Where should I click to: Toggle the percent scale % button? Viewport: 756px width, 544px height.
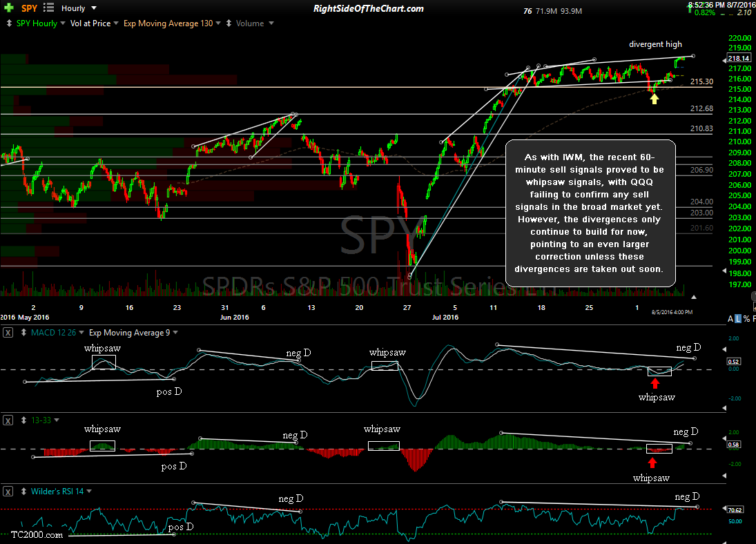click(747, 318)
